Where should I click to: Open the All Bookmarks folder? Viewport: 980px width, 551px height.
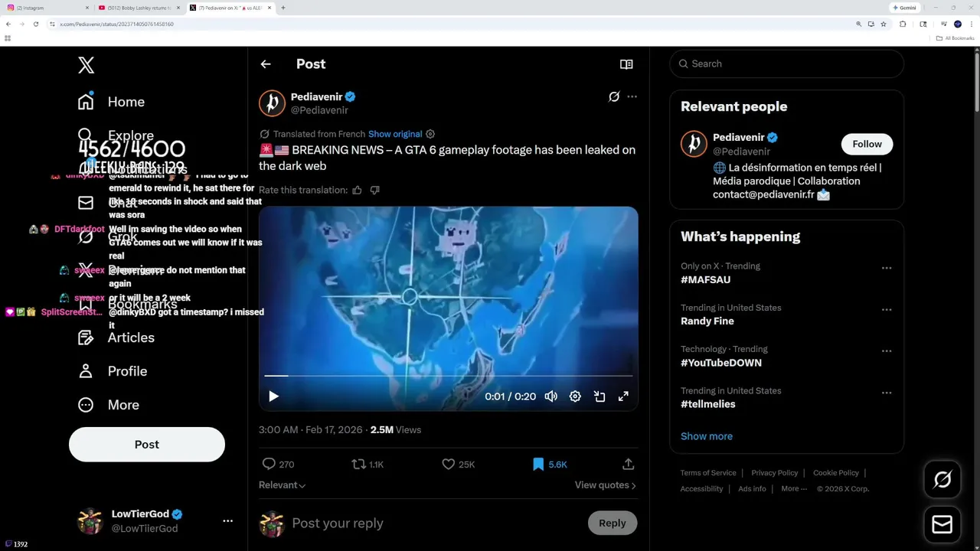coord(955,38)
